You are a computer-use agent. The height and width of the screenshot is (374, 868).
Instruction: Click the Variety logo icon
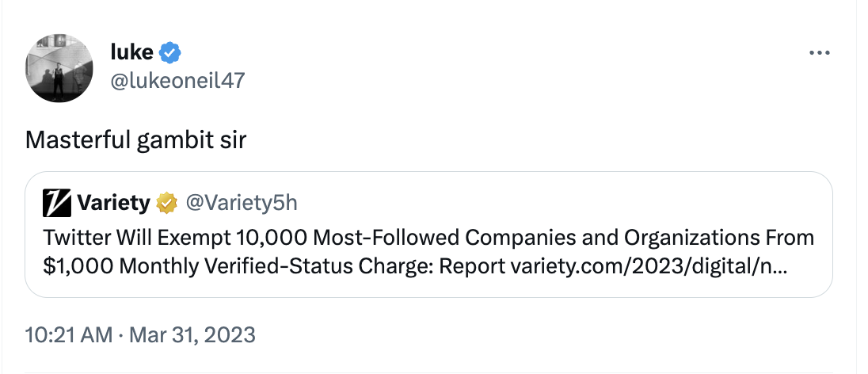tap(57, 204)
